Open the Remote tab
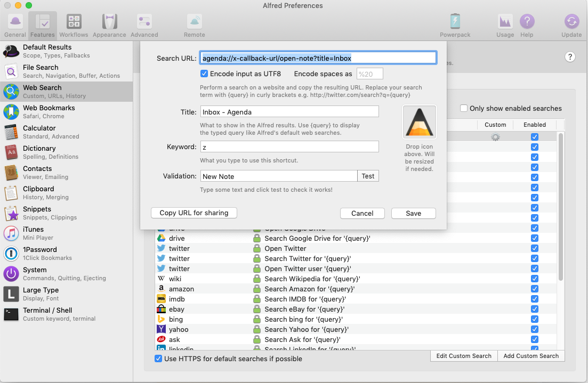 coord(194,26)
